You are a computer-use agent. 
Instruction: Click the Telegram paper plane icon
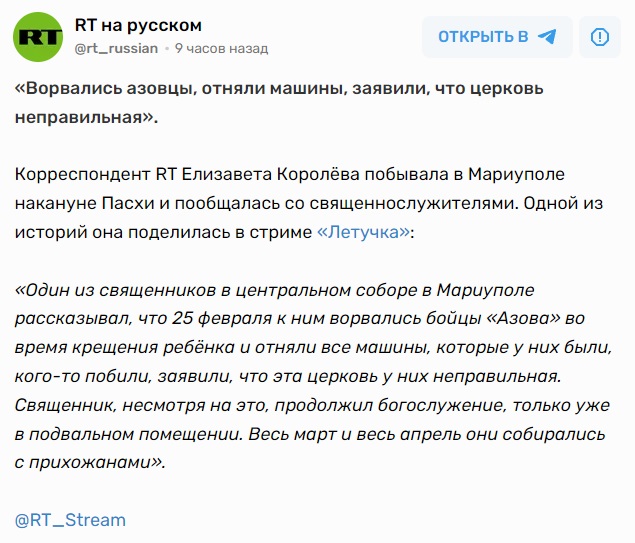coord(546,37)
